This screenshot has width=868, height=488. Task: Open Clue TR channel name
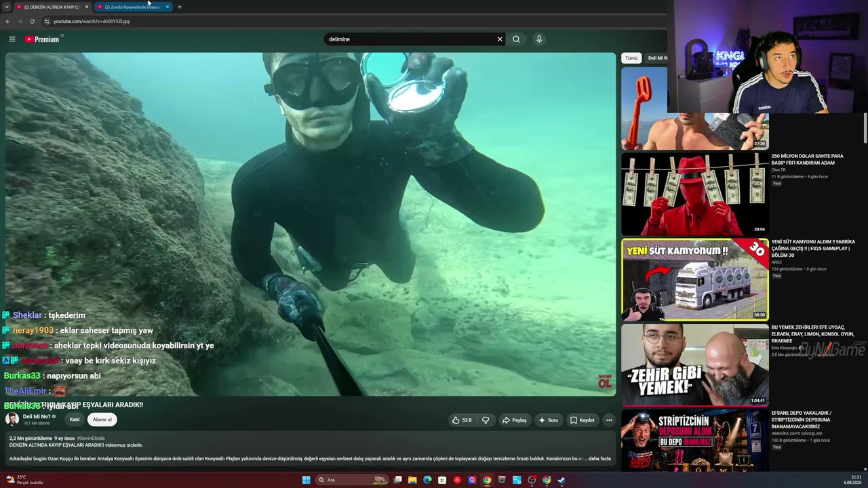[778, 170]
